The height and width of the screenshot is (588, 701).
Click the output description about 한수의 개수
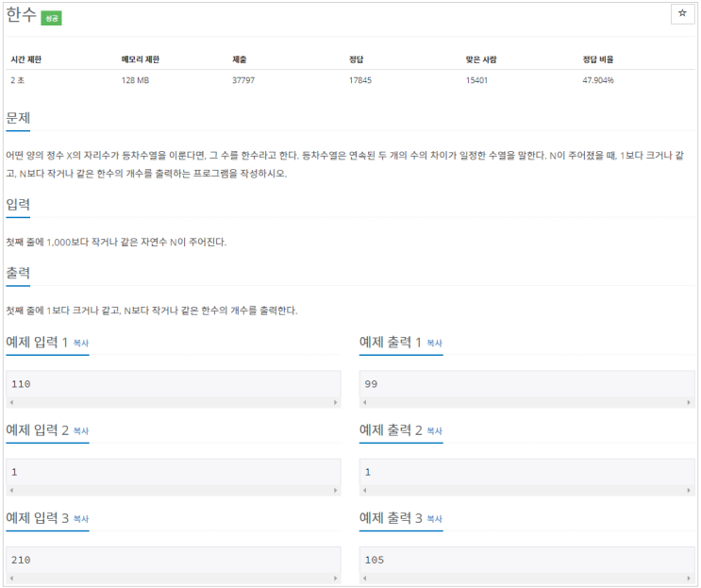[x=152, y=311]
